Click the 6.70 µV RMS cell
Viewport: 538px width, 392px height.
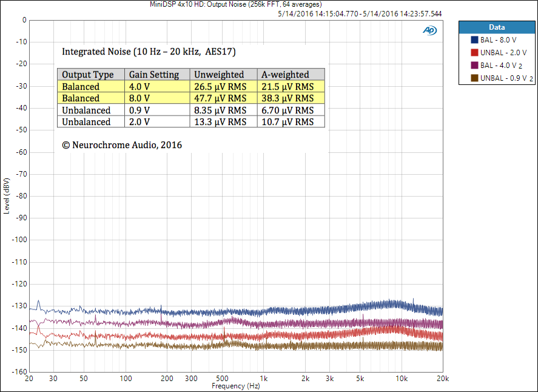click(291, 110)
